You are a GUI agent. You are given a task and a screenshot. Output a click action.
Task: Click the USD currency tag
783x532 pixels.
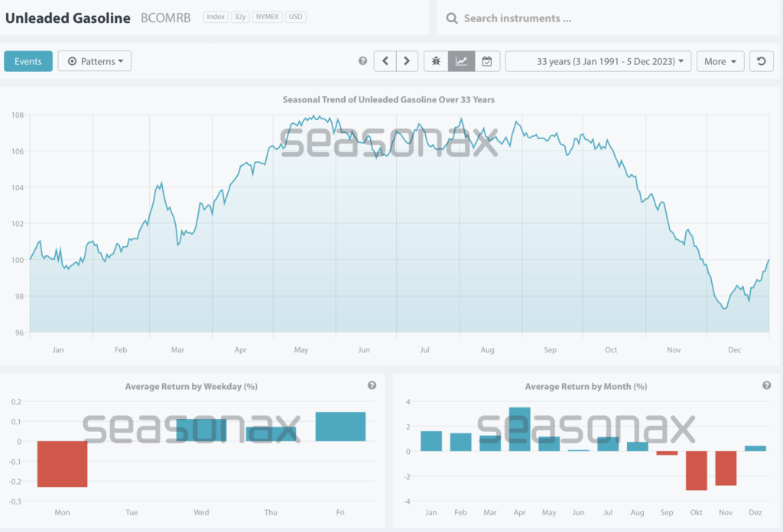pos(295,17)
